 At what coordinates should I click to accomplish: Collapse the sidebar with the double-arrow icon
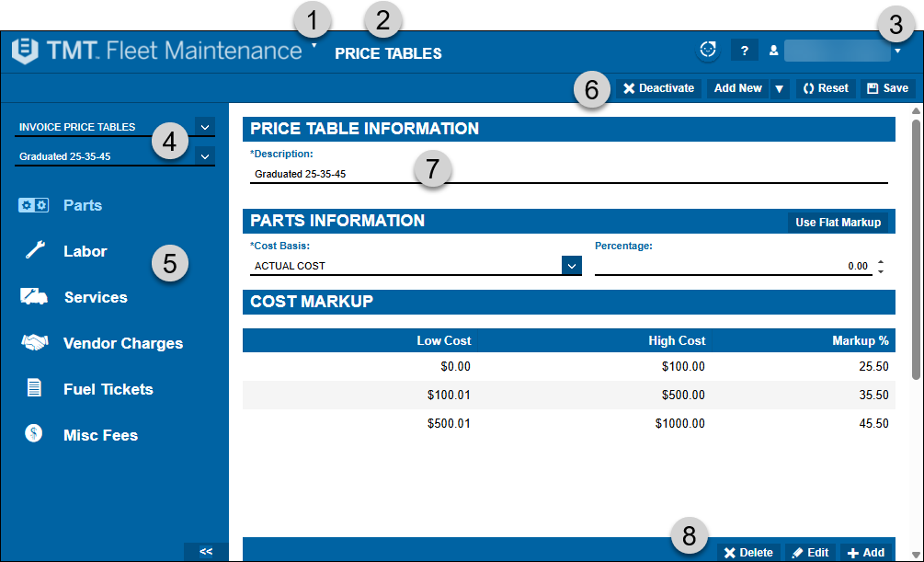[206, 551]
